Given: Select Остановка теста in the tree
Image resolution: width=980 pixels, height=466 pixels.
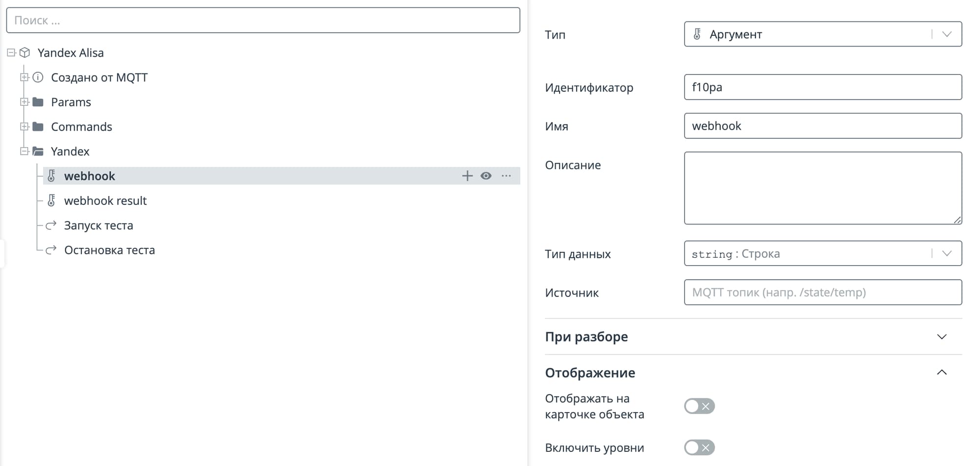Looking at the screenshot, I should pos(109,250).
